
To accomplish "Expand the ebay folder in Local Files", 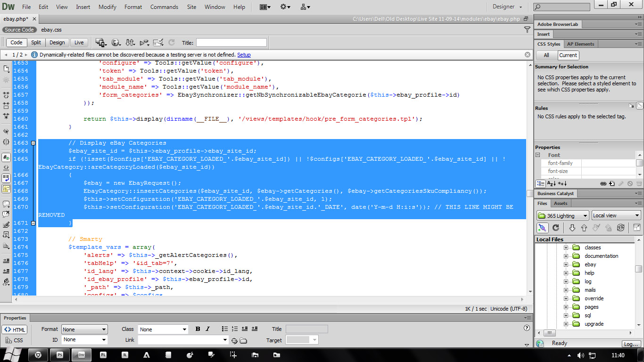I will click(x=566, y=264).
